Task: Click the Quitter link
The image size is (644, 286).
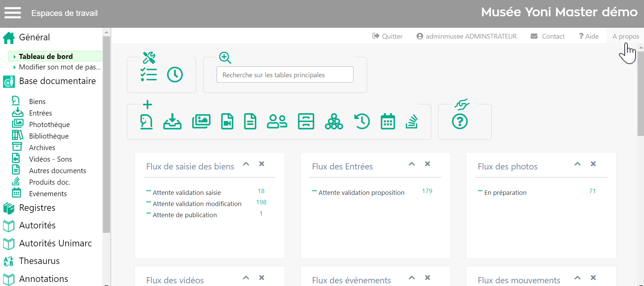Action: pos(387,36)
